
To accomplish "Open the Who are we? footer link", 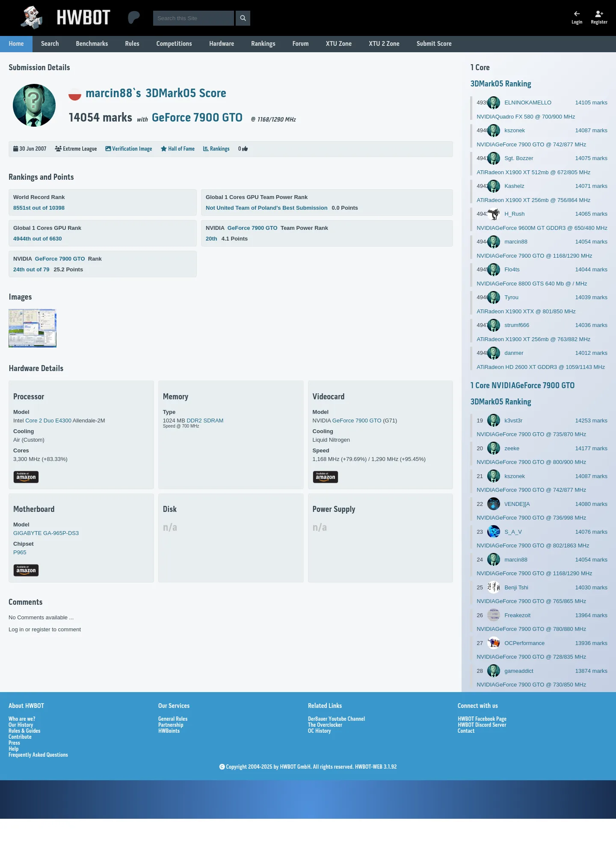I will [x=22, y=719].
